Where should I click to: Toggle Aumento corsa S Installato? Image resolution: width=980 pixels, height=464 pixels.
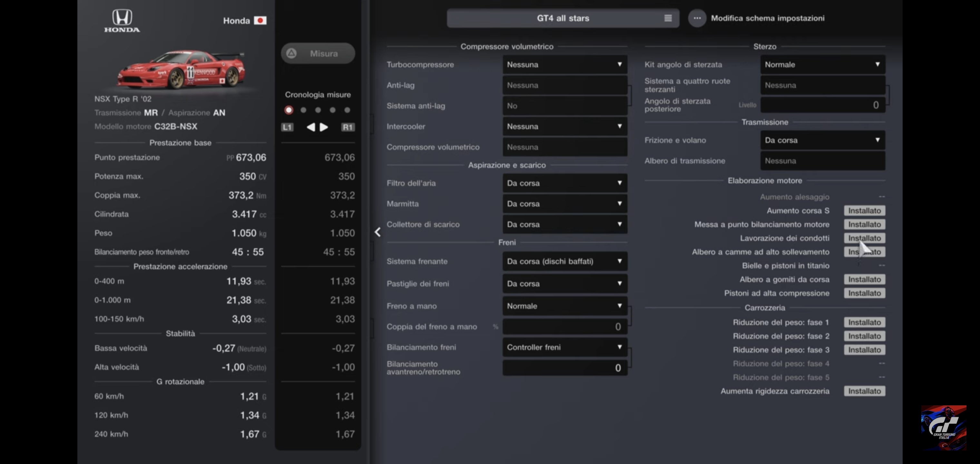[864, 211]
